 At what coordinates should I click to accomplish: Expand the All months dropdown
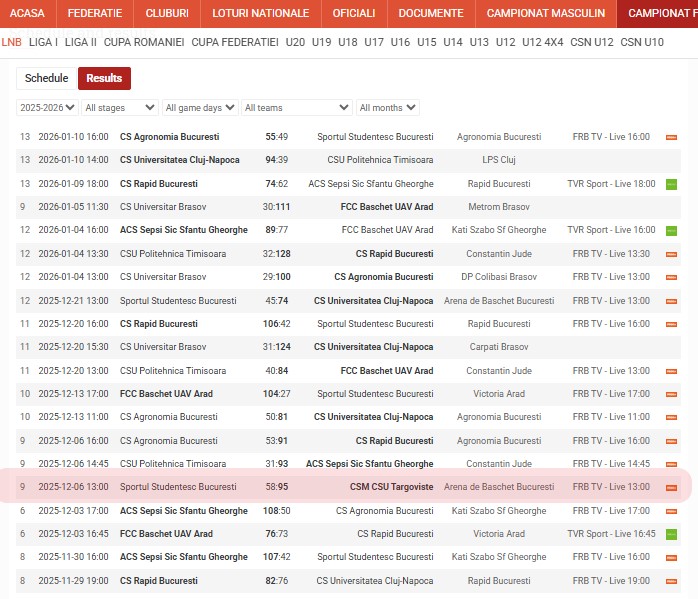(387, 108)
